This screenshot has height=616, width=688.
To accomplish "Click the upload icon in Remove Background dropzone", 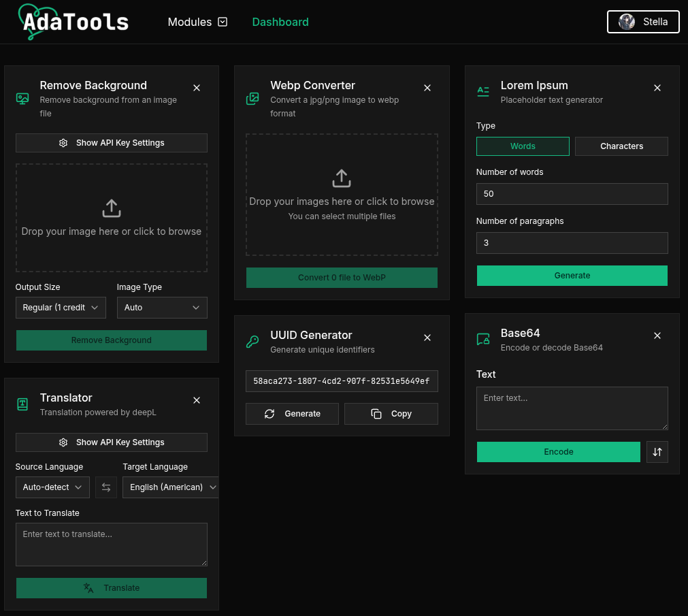I will coord(112,208).
